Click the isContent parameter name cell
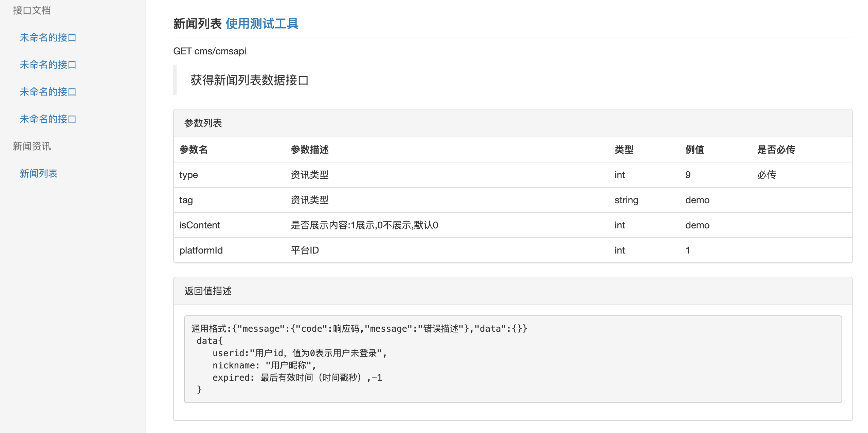This screenshot has height=433, width=868. point(199,225)
